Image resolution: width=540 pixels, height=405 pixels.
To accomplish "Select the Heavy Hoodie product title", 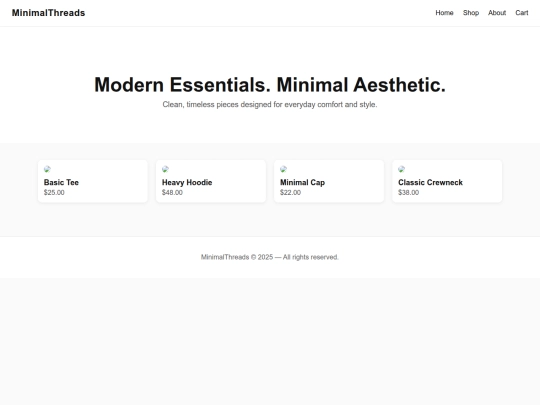I will coord(187,183).
